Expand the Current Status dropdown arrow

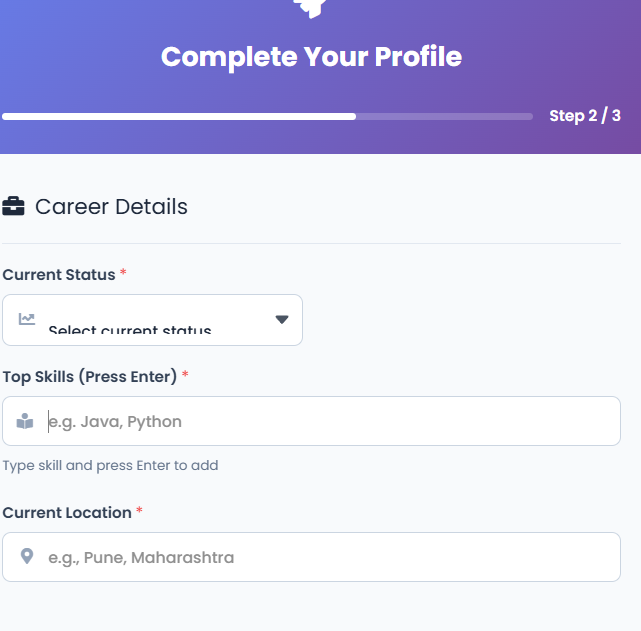(x=281, y=320)
